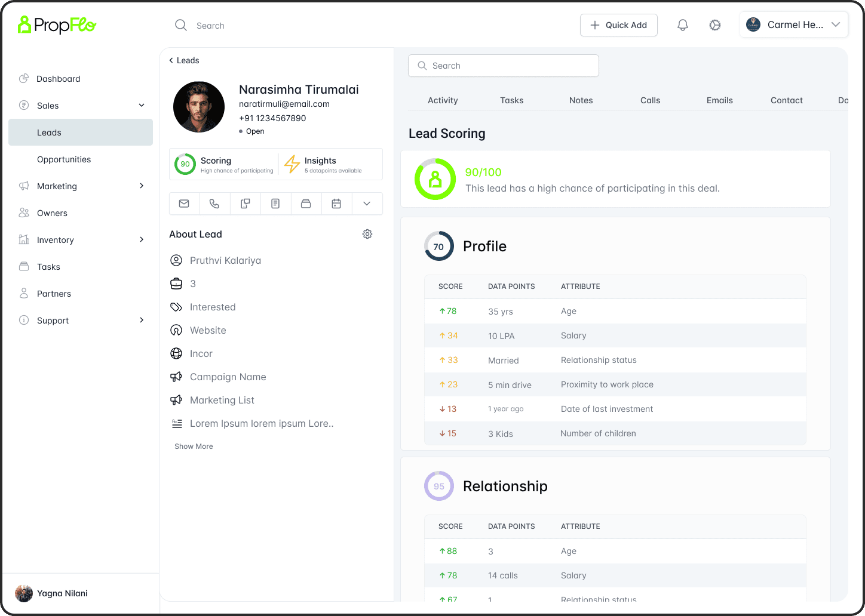The height and width of the screenshot is (616, 865).
Task: Click the note document action icon
Action: 275,204
